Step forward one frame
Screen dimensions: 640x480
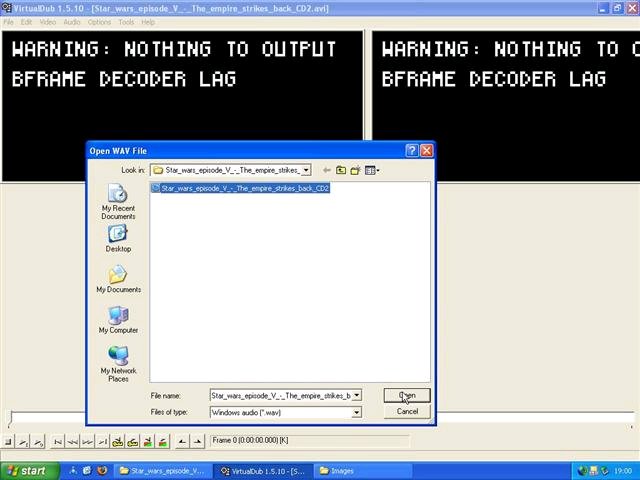point(87,442)
